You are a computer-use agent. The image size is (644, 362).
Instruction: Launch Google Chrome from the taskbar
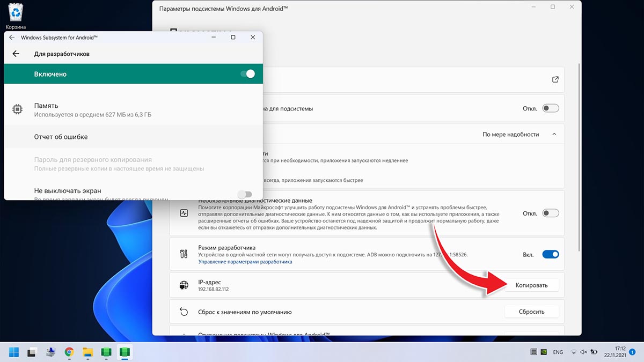[x=69, y=352]
